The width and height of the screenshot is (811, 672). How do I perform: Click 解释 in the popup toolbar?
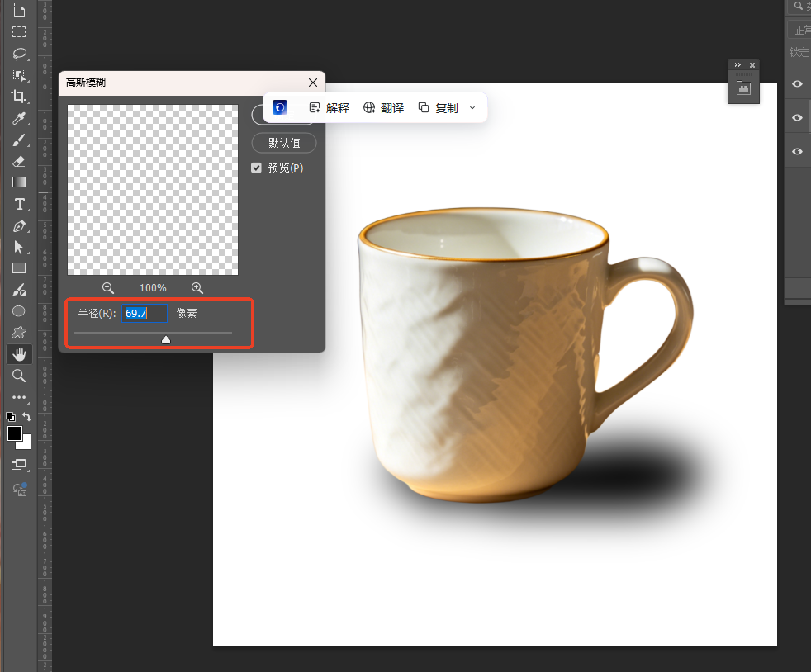click(330, 107)
